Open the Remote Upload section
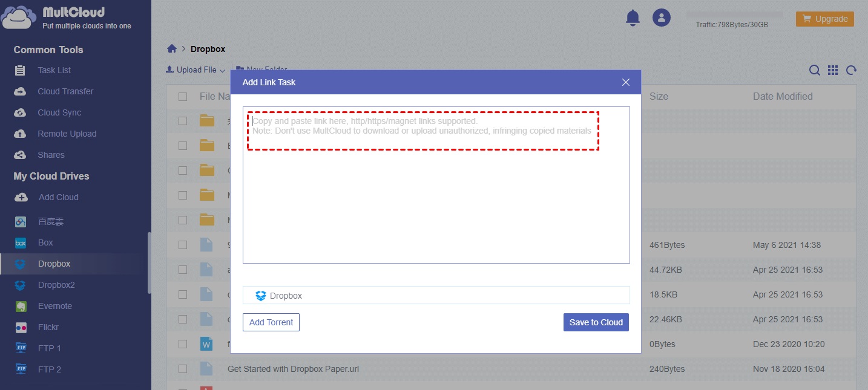The height and width of the screenshot is (390, 868). coord(68,134)
